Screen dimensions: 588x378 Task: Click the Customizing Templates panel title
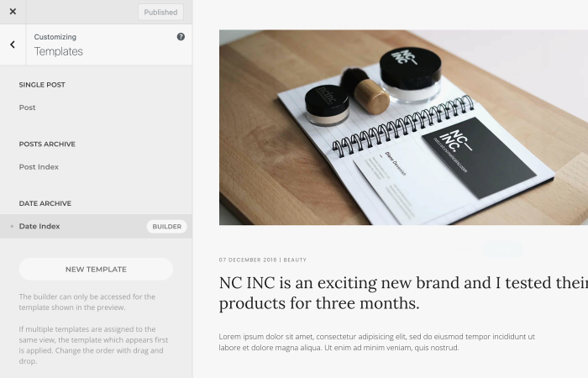pyautogui.click(x=59, y=45)
